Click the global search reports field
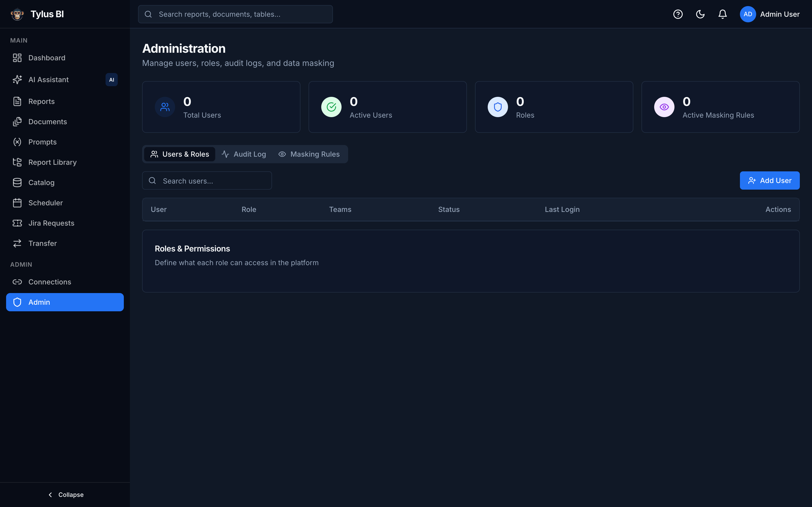The width and height of the screenshot is (812, 507). [235, 14]
